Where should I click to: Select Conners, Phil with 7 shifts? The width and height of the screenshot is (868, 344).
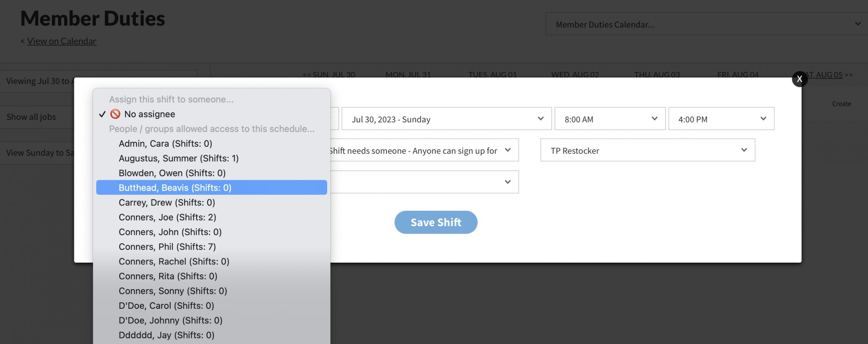(167, 247)
